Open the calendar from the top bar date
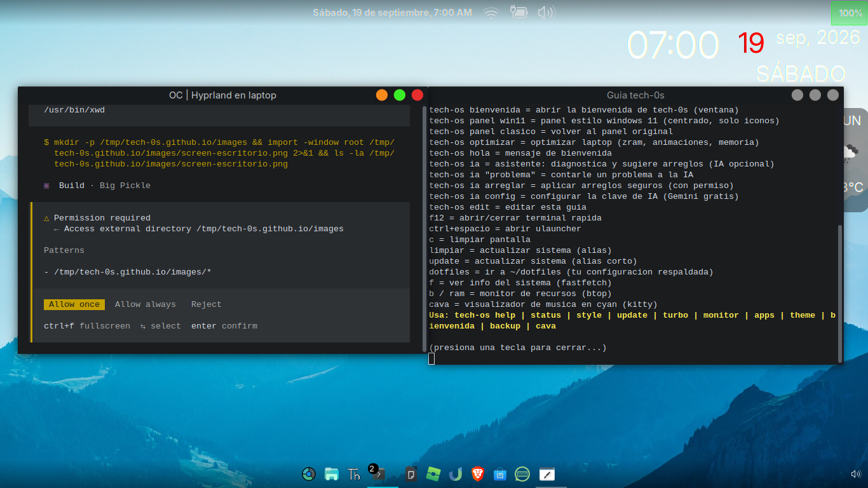 pos(392,13)
